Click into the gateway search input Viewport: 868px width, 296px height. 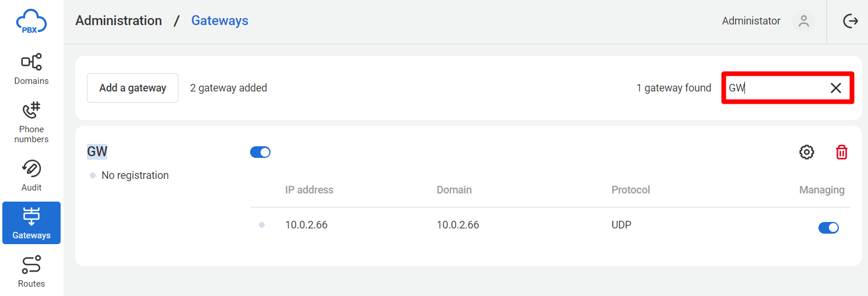coord(775,88)
